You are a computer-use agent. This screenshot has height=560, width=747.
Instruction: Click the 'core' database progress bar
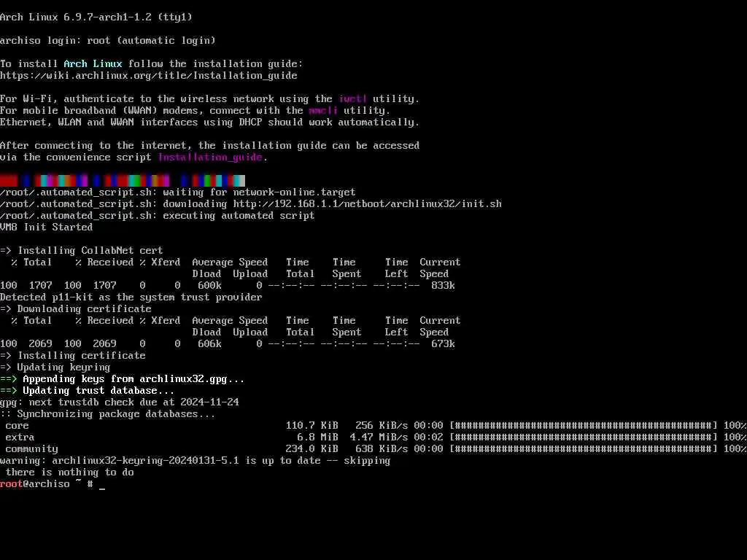coord(584,425)
